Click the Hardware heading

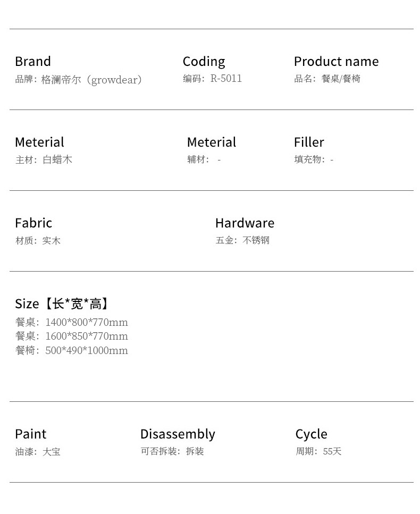tap(245, 223)
